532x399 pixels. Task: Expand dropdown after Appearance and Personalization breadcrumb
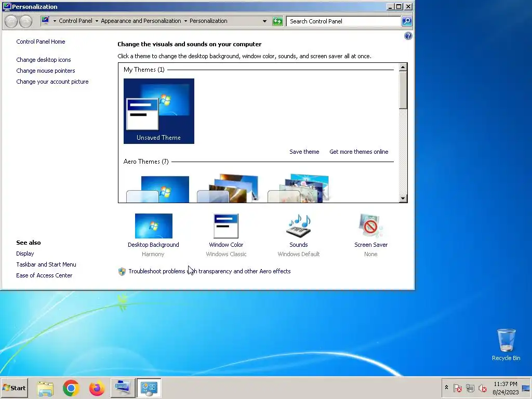185,21
